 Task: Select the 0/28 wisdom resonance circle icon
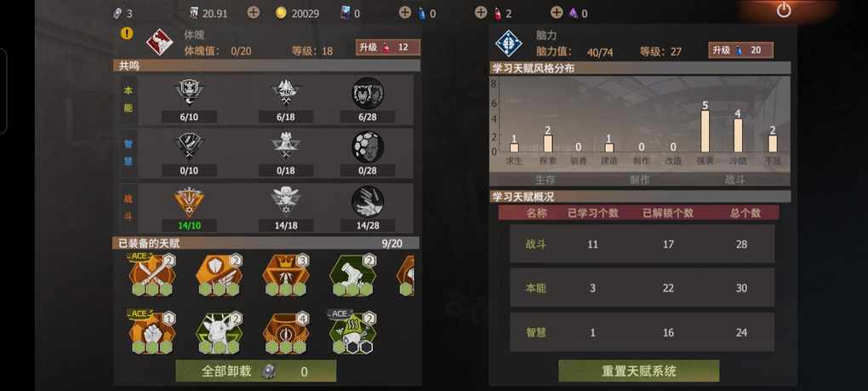tap(368, 147)
